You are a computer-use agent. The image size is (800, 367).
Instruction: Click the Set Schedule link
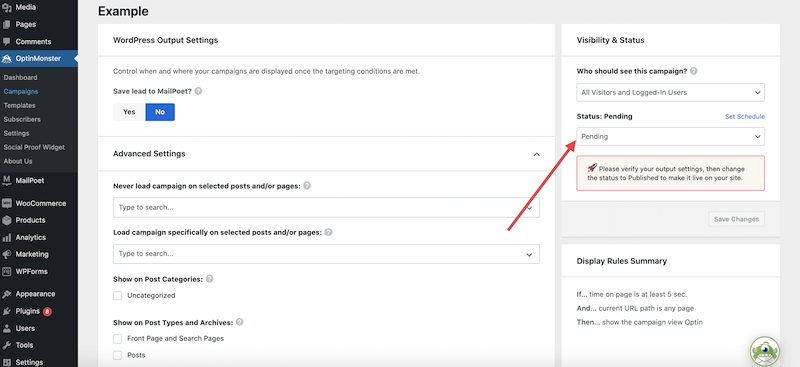[745, 116]
